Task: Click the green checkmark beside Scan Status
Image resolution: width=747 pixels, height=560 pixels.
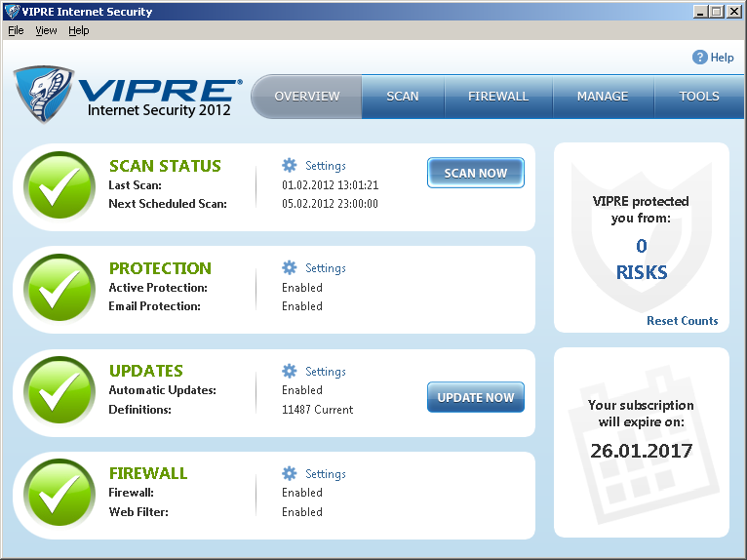Action: coord(59,185)
